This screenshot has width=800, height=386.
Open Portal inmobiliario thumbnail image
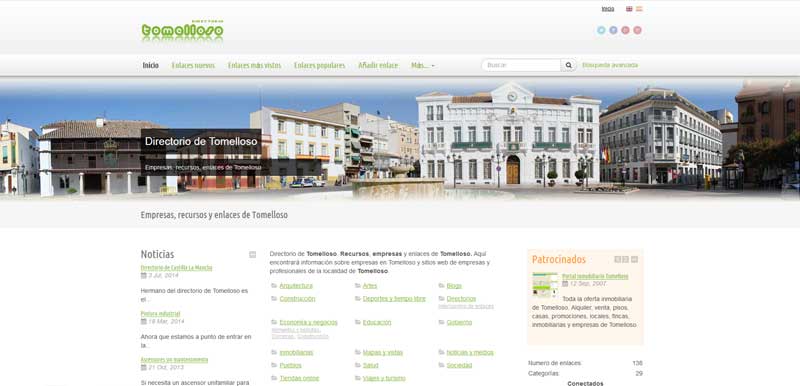(545, 285)
